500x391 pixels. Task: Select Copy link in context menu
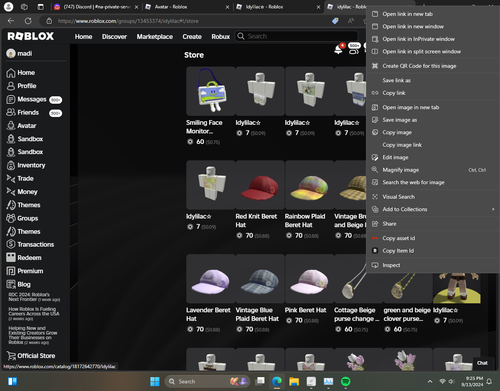[433, 93]
